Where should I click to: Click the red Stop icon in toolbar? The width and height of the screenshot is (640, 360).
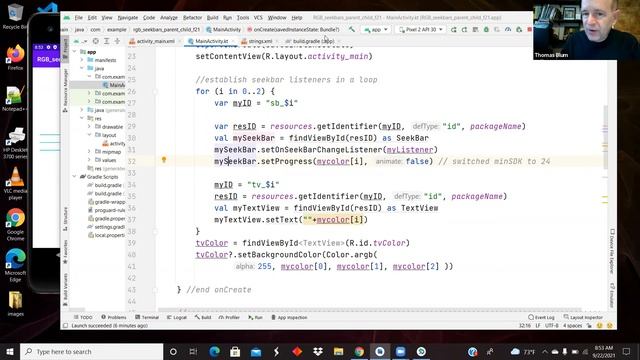(x=529, y=29)
